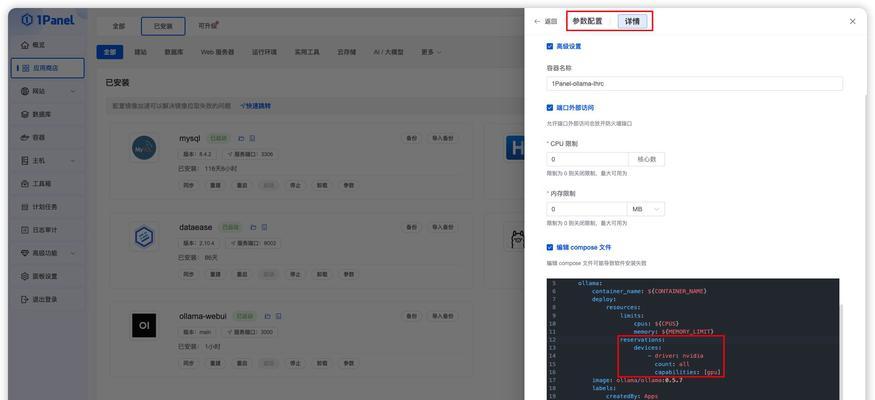This screenshot has height=400, width=875.
Task: Filter apps by 云存储 category
Action: (347, 52)
